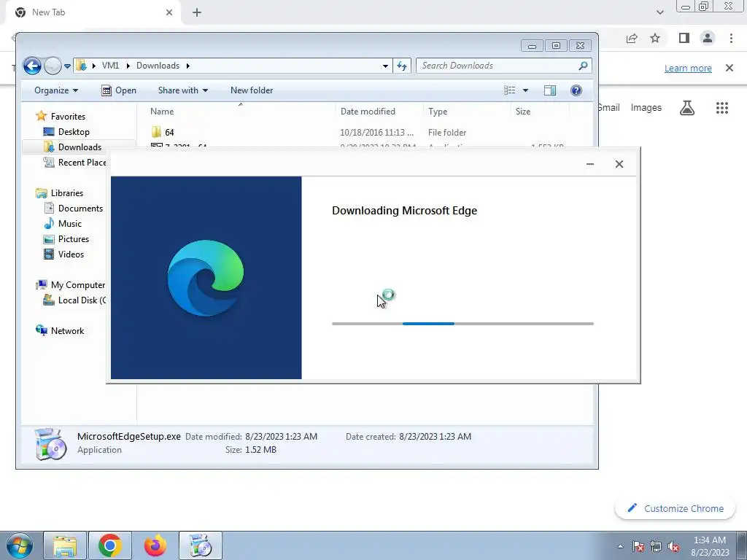Toggle the preview pane button

coord(550,90)
